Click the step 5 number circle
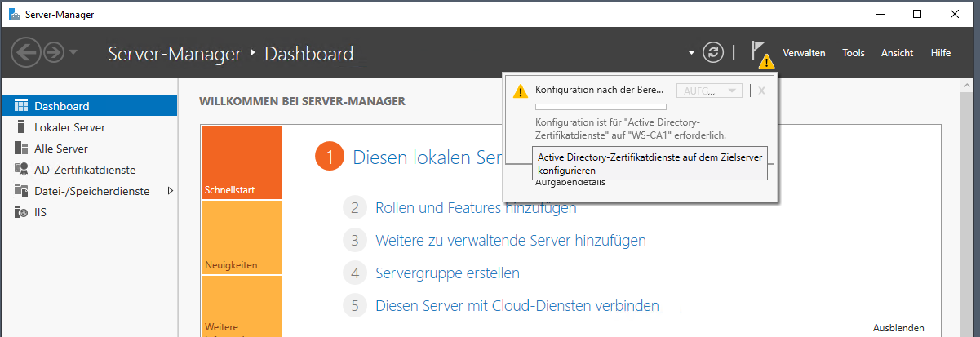Viewport: 980px width, 337px height. click(x=355, y=306)
